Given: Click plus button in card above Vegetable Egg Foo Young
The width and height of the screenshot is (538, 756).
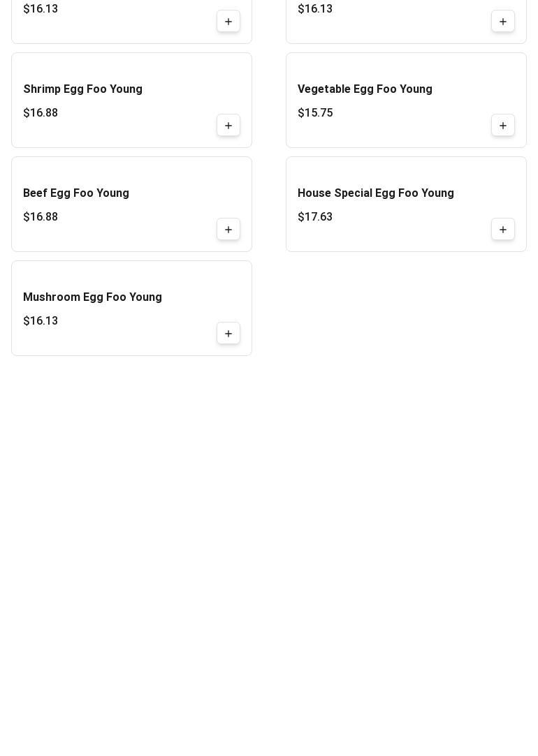Looking at the screenshot, I should (x=503, y=22).
